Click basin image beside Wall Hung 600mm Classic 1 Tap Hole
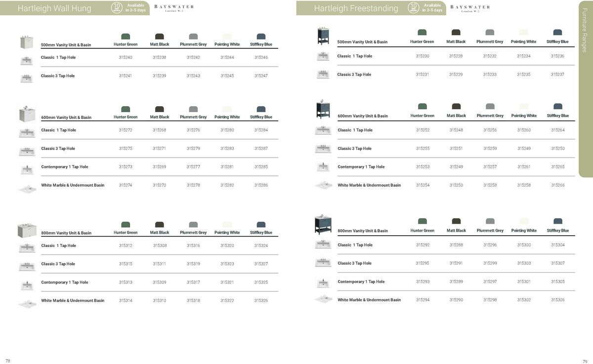The height and width of the screenshot is (364, 593). pos(27,133)
